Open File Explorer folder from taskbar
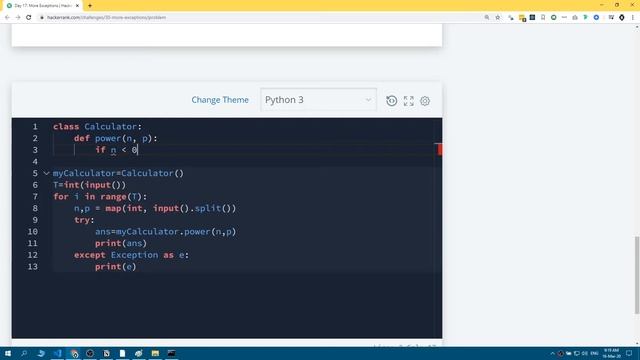 click(155, 353)
